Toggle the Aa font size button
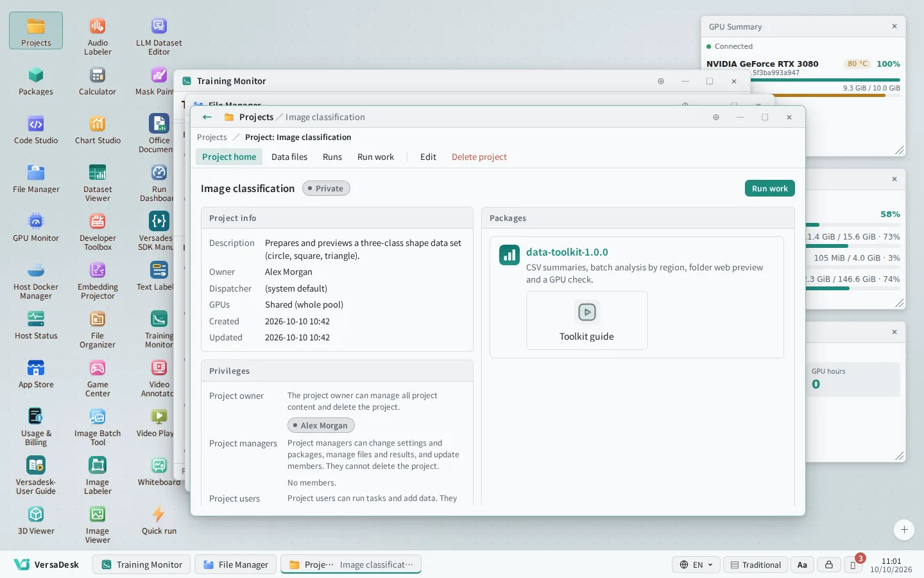 tap(802, 565)
